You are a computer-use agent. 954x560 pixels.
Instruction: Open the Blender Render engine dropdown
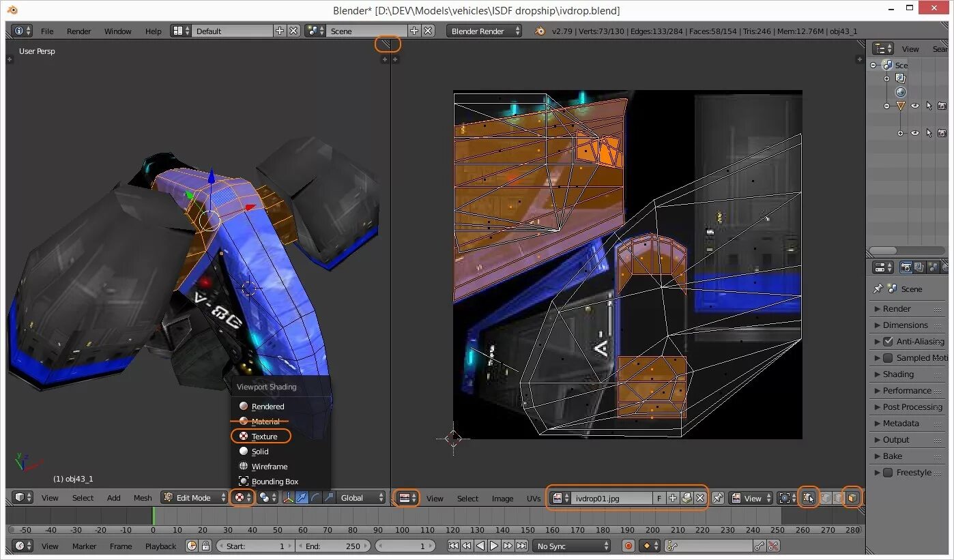click(484, 31)
